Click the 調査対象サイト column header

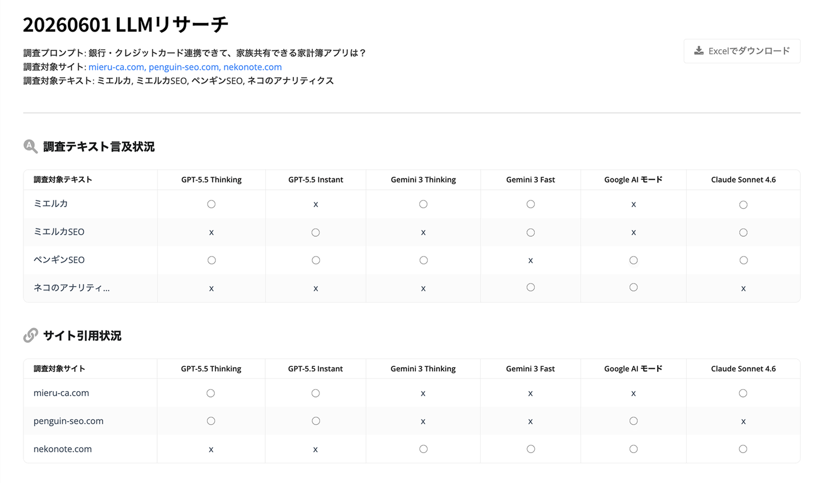59,369
